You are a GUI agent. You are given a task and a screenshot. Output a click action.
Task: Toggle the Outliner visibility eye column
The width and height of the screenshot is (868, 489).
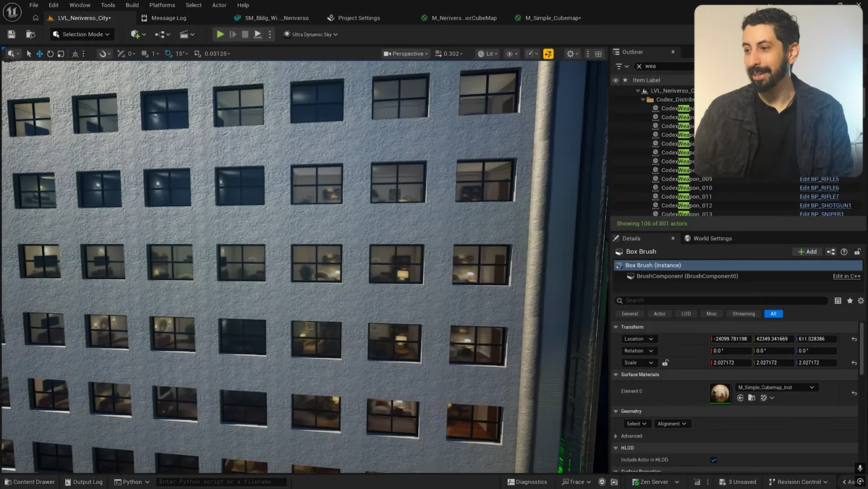tap(616, 80)
